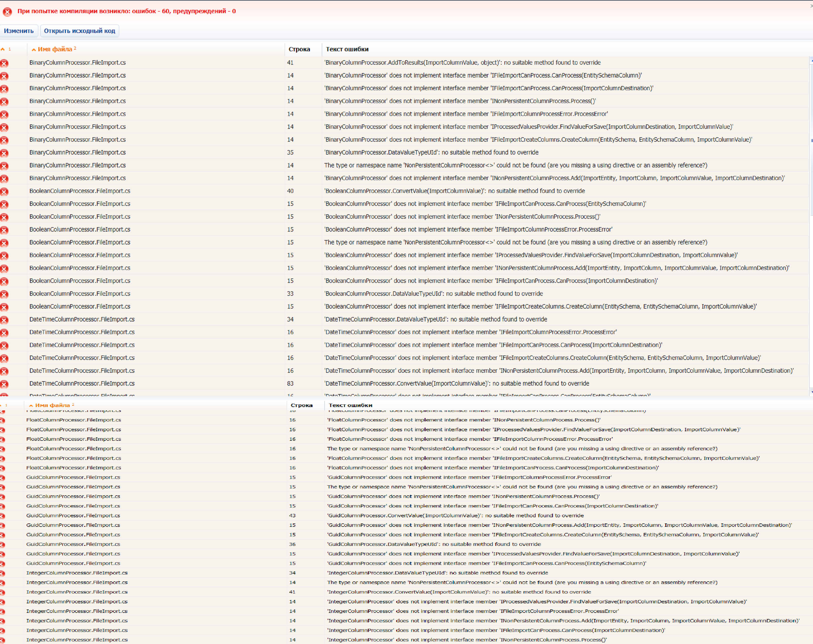Select 'IntegerColumnProcessor.DataValueTypeUId' error text
The image size is (813, 644).
tap(437, 573)
